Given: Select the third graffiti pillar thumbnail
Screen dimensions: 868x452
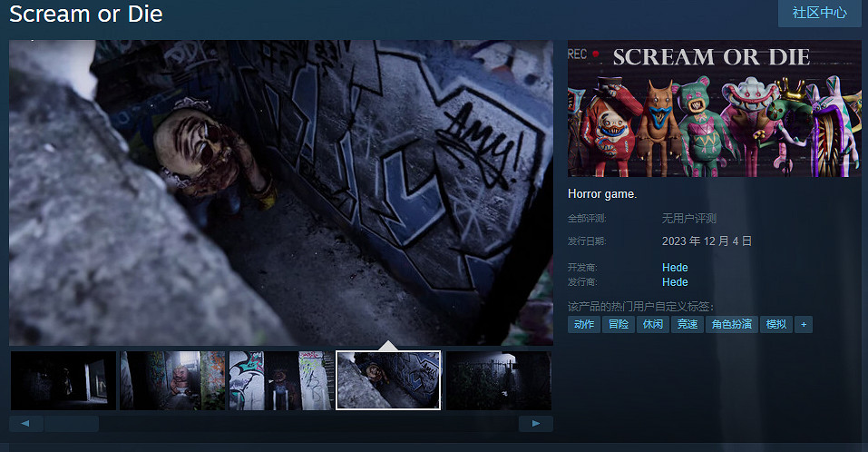Looking at the screenshot, I should click(x=281, y=380).
